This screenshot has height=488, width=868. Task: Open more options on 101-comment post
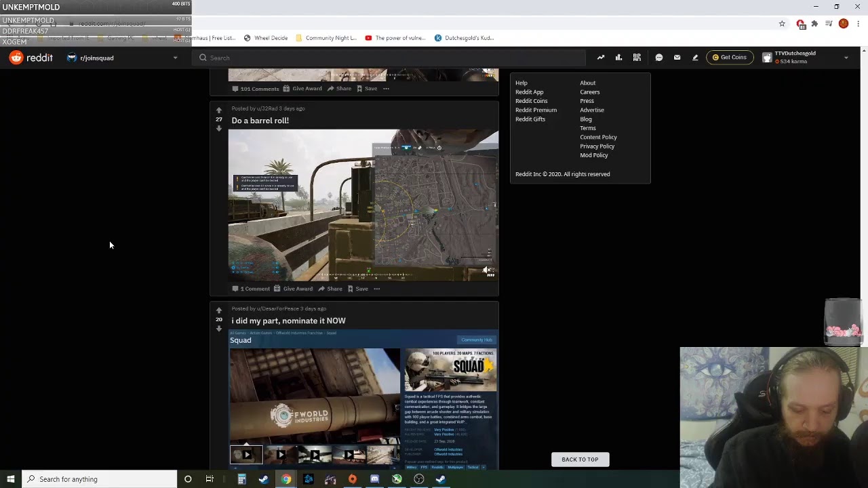[x=386, y=89]
